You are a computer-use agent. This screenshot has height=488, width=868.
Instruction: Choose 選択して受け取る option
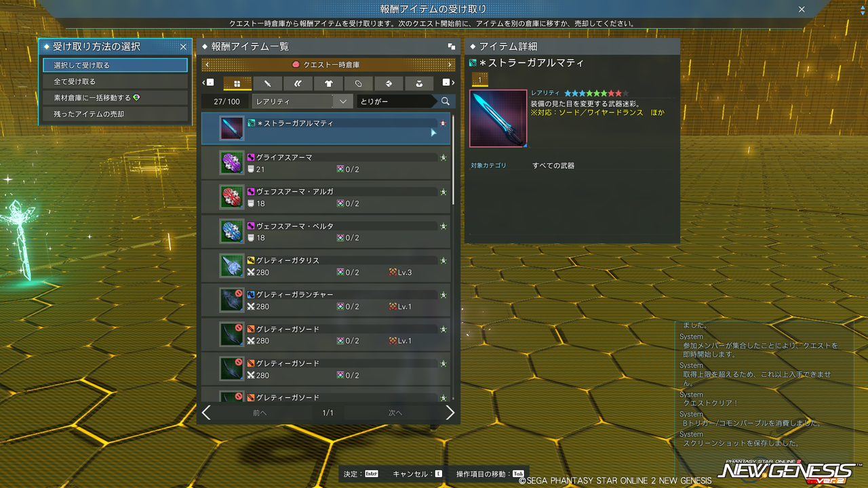tap(115, 65)
